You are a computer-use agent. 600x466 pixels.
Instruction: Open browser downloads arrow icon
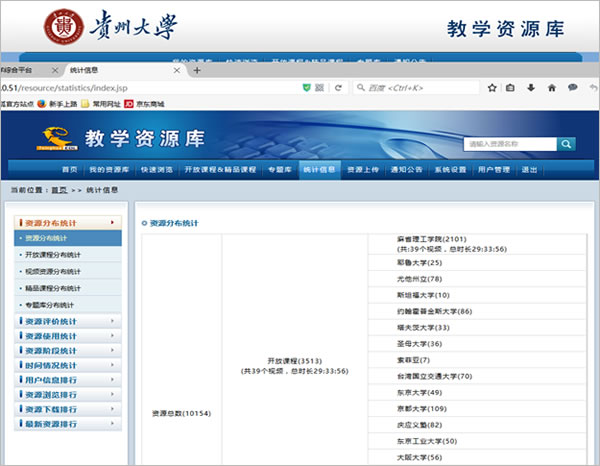[x=530, y=87]
